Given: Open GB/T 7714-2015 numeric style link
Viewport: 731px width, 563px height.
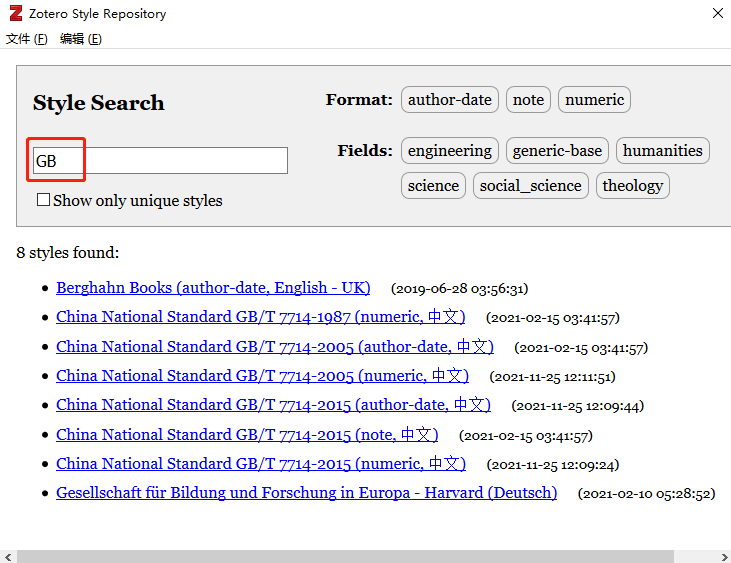Looking at the screenshot, I should pyautogui.click(x=261, y=464).
